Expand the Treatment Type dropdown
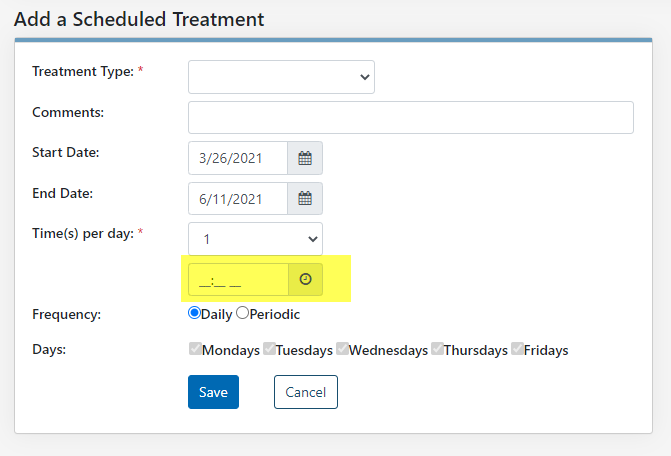The width and height of the screenshot is (671, 456). pyautogui.click(x=281, y=77)
